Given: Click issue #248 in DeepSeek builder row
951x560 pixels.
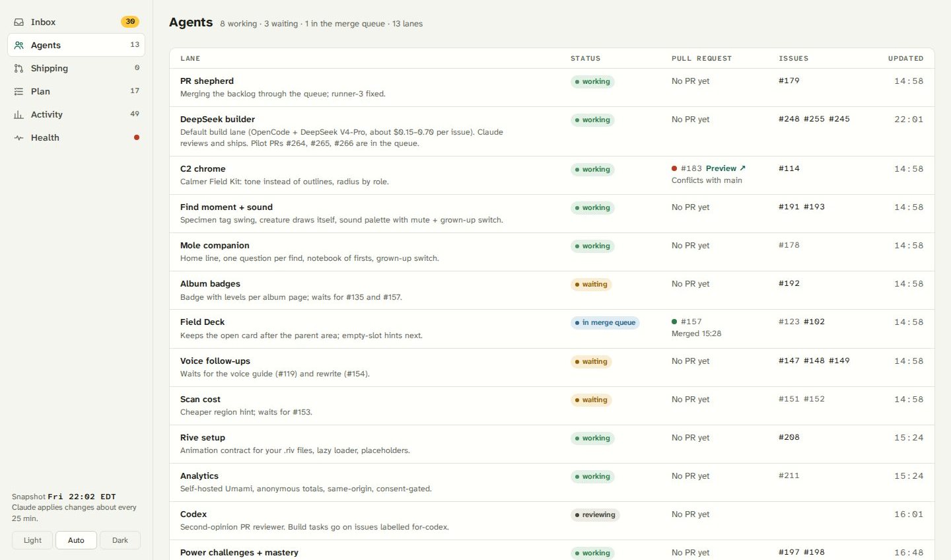Looking at the screenshot, I should 789,119.
